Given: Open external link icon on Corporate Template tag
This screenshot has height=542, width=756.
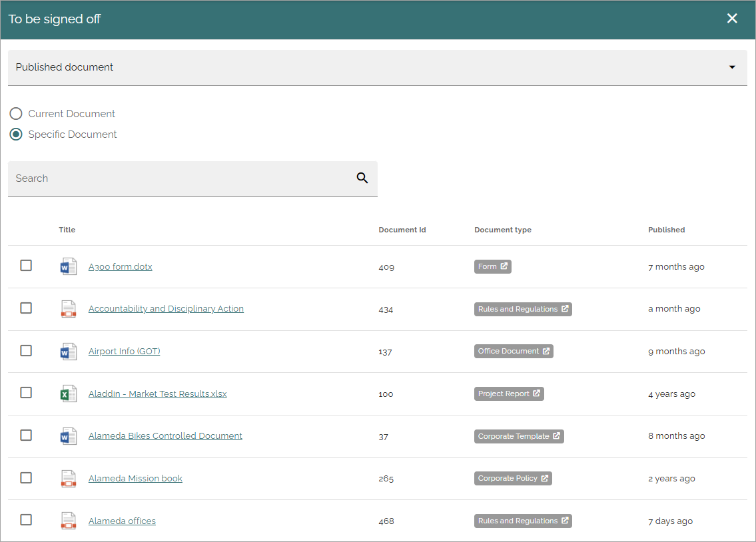Looking at the screenshot, I should point(556,435).
